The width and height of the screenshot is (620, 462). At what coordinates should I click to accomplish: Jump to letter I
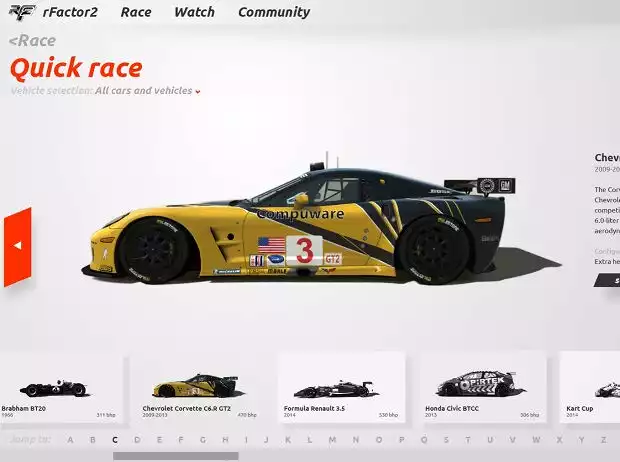[x=246, y=440]
